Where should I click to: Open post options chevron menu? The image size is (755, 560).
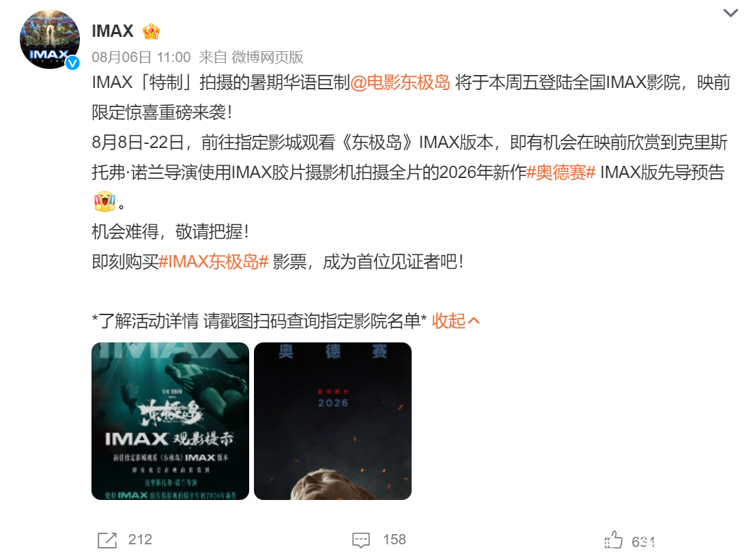730,13
